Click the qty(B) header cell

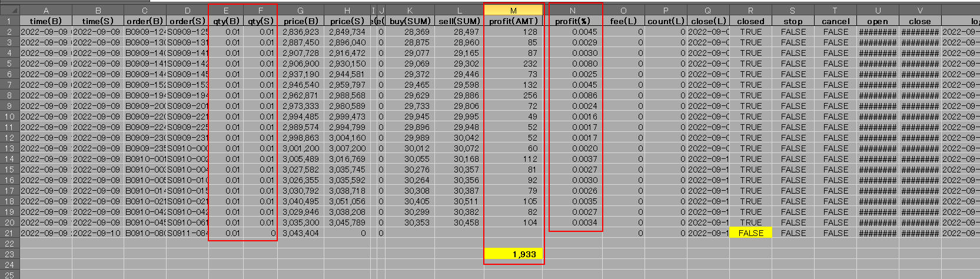tap(225, 21)
